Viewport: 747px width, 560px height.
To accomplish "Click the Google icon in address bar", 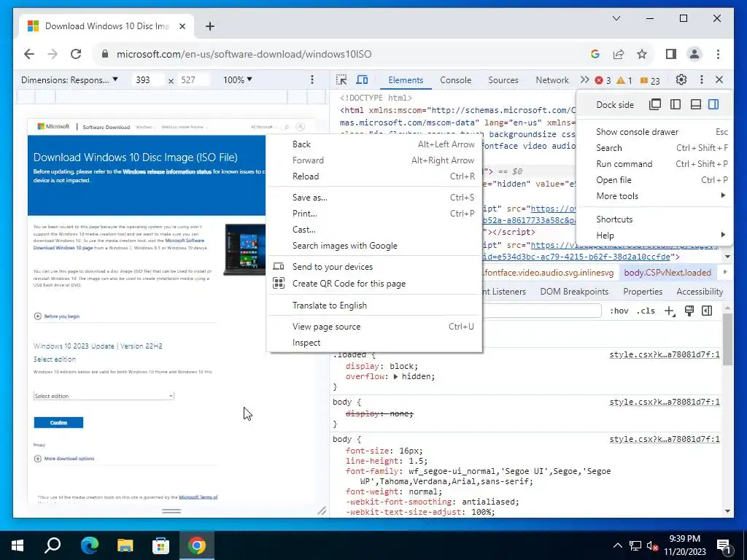I will 595,54.
